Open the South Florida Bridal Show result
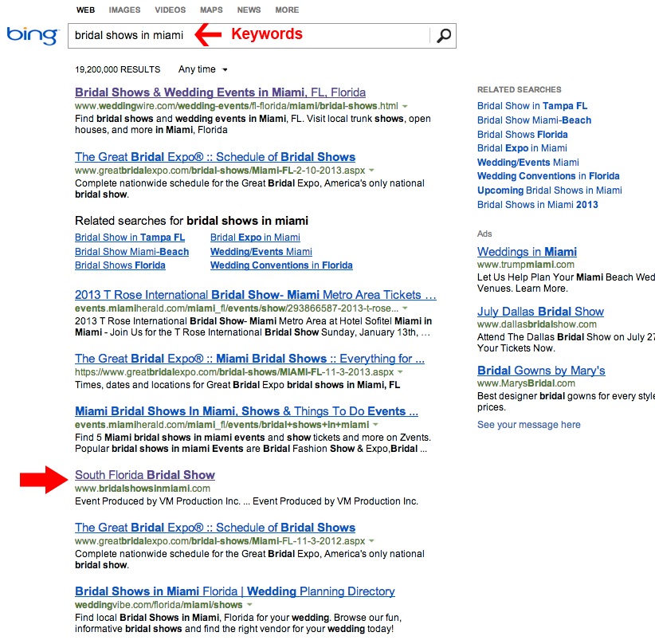 pyautogui.click(x=145, y=475)
